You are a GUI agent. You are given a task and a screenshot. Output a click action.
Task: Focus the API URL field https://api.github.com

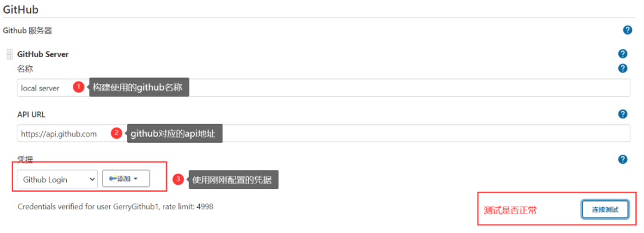click(324, 133)
